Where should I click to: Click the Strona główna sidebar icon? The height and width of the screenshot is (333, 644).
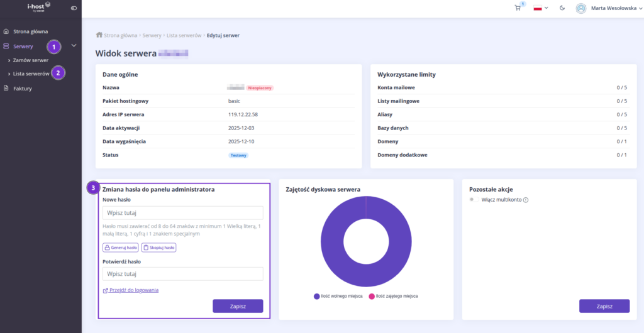pyautogui.click(x=6, y=31)
